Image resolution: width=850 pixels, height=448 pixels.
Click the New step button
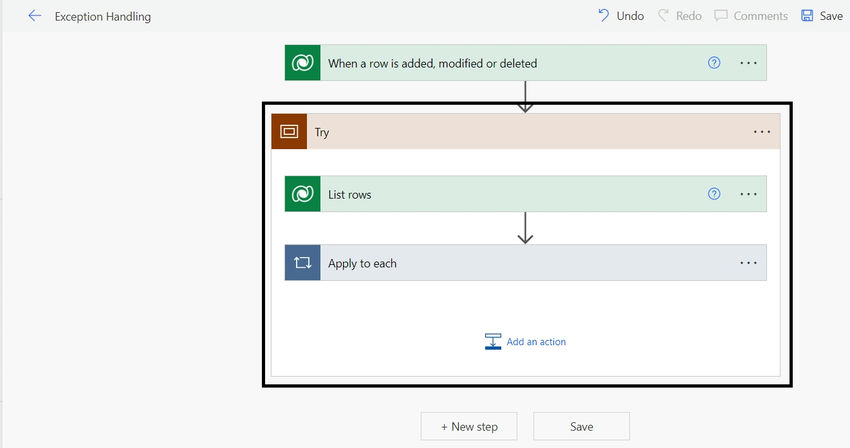click(x=469, y=426)
